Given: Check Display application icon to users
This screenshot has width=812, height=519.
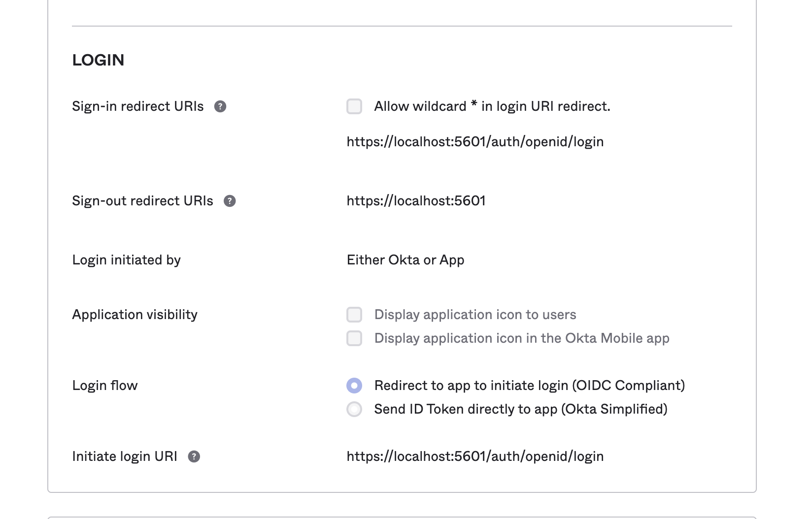Looking at the screenshot, I should [354, 315].
